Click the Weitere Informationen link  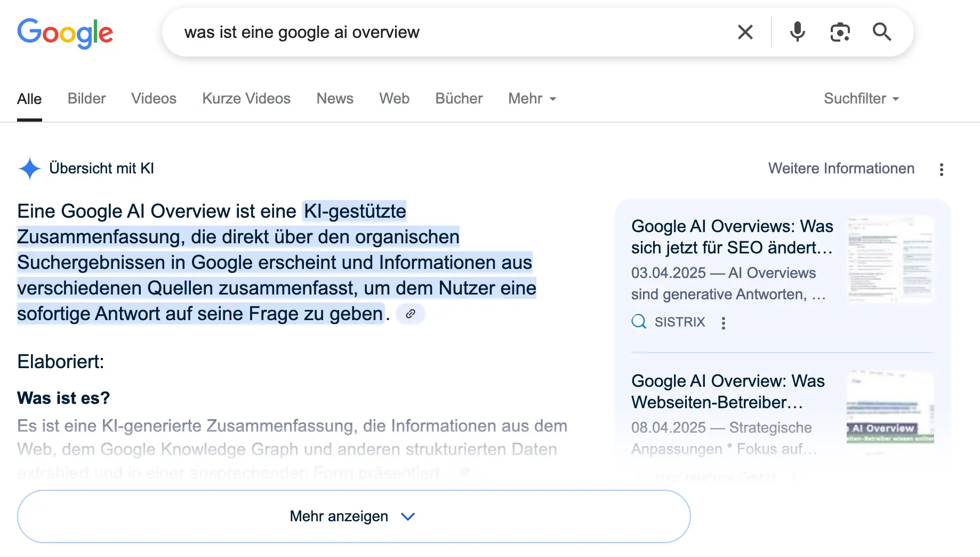(x=841, y=169)
